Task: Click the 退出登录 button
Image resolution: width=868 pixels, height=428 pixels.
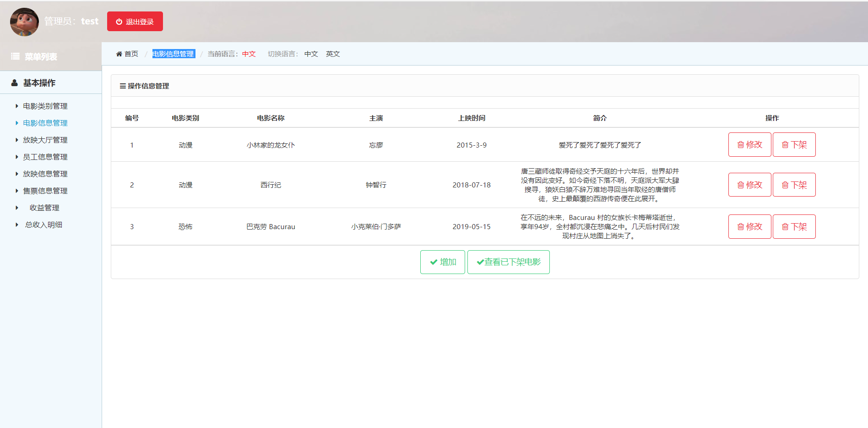Action: (135, 21)
